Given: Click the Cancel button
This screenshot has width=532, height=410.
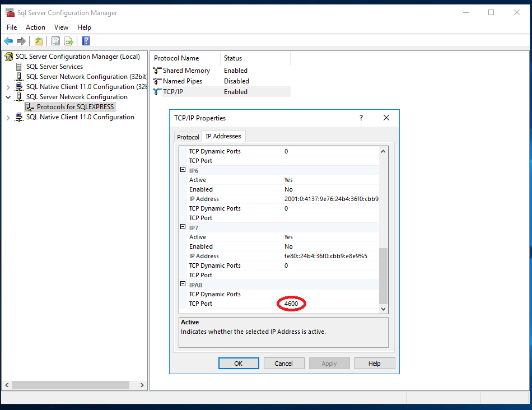Looking at the screenshot, I should pyautogui.click(x=284, y=363).
